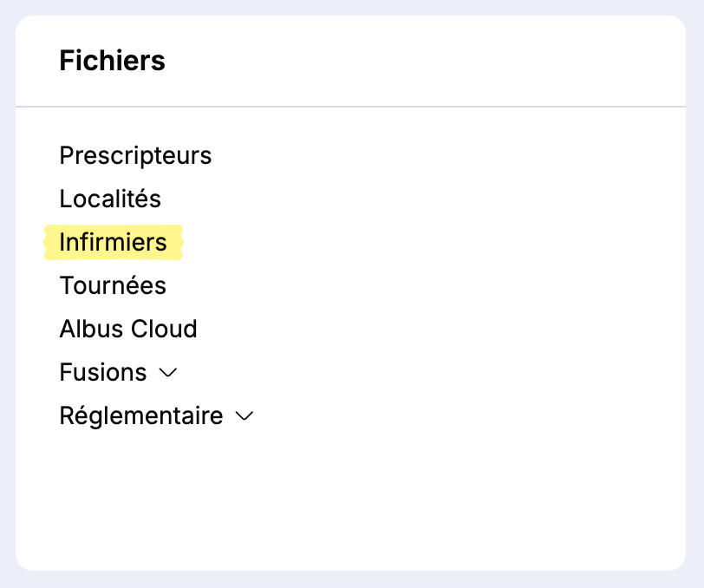Click the chevron next to Fusions
Image resolution: width=704 pixels, height=588 pixels.
pyautogui.click(x=168, y=373)
